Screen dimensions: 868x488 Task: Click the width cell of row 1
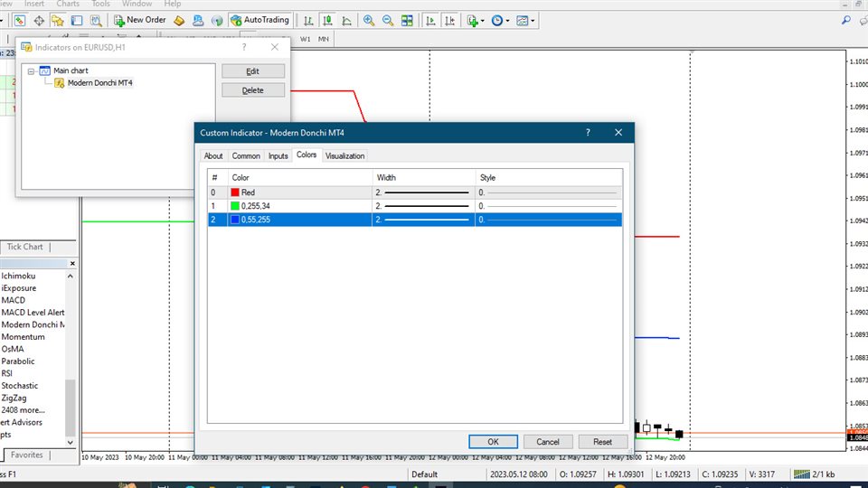(x=423, y=206)
